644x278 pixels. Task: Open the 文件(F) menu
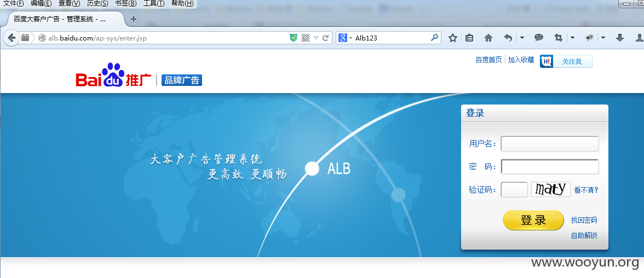tap(13, 4)
